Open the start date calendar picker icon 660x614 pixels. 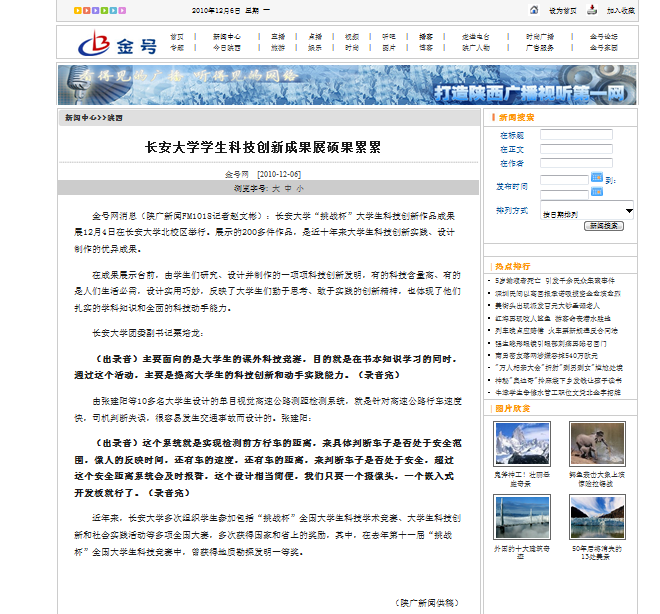point(596,179)
